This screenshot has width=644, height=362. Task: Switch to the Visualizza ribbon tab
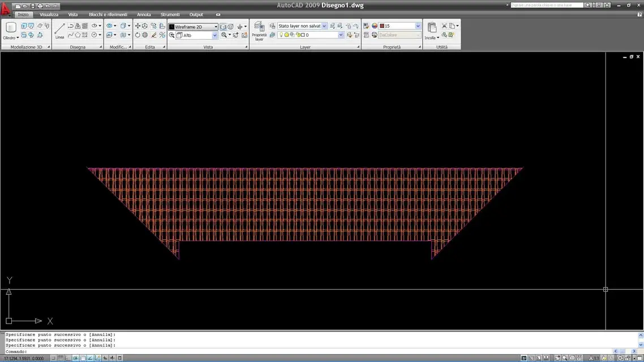pyautogui.click(x=49, y=14)
